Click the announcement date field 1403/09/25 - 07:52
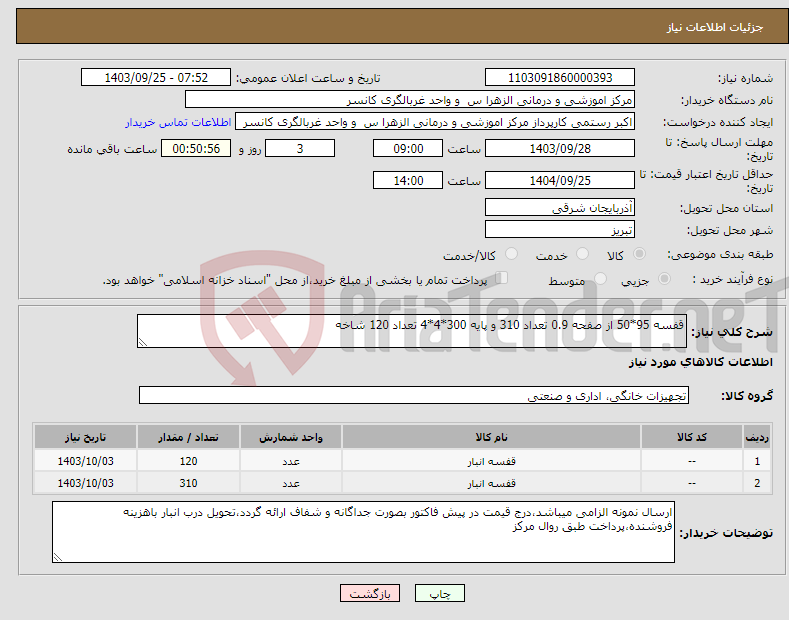The width and height of the screenshot is (789, 620). 156,78
